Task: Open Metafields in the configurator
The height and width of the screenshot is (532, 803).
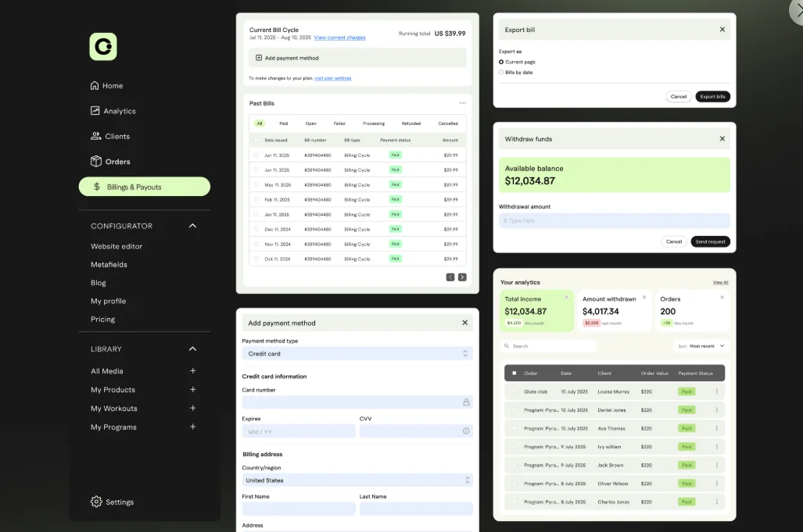Action: [109, 265]
